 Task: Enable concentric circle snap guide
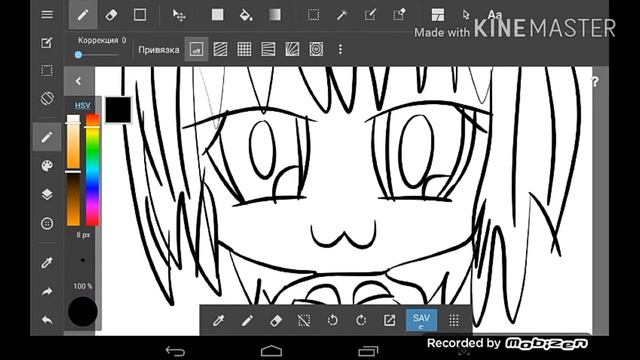pyautogui.click(x=316, y=49)
